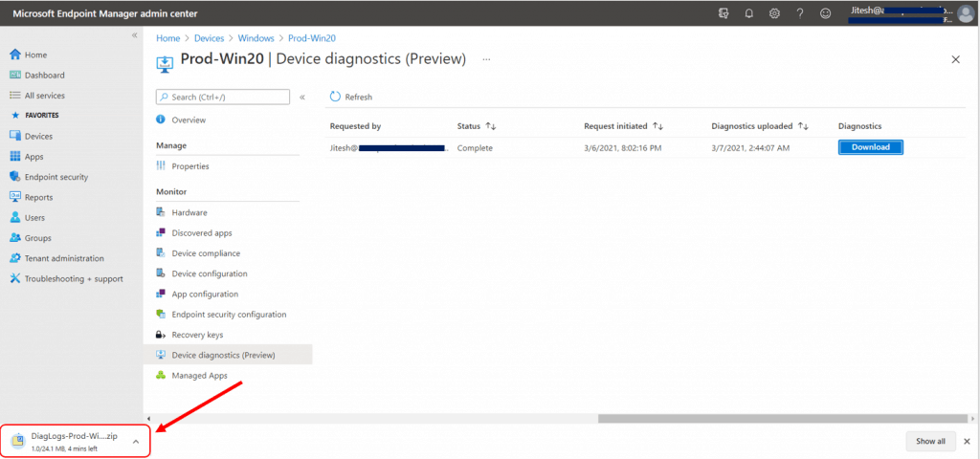
Task: Select Device diagnostics (Preview) menu item
Action: click(x=228, y=355)
